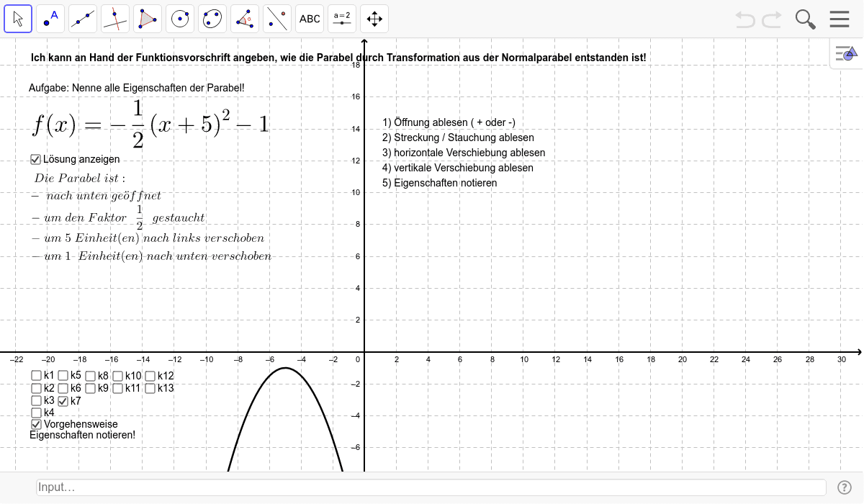
Task: Check the k12 checkbox
Action: point(150,376)
